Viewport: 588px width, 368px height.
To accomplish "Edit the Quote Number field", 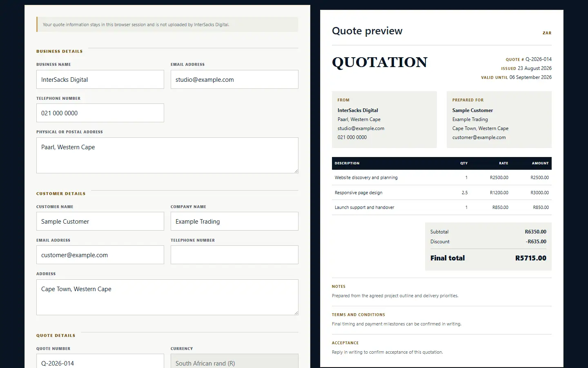I will [x=100, y=361].
